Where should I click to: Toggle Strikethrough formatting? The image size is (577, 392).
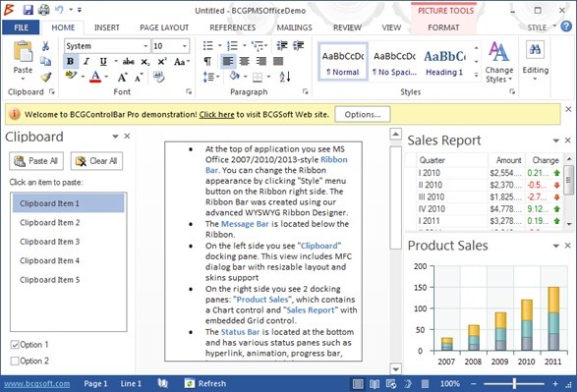128,62
